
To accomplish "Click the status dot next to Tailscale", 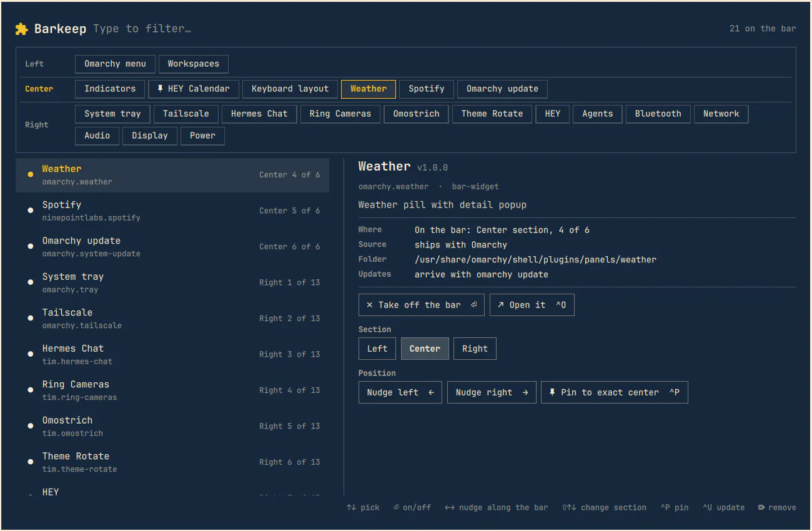I will 30,318.
